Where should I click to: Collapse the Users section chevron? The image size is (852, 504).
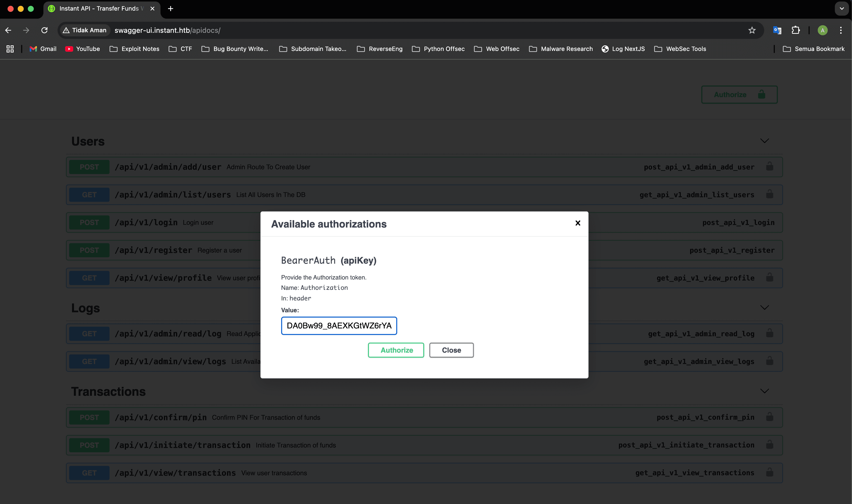(x=764, y=141)
